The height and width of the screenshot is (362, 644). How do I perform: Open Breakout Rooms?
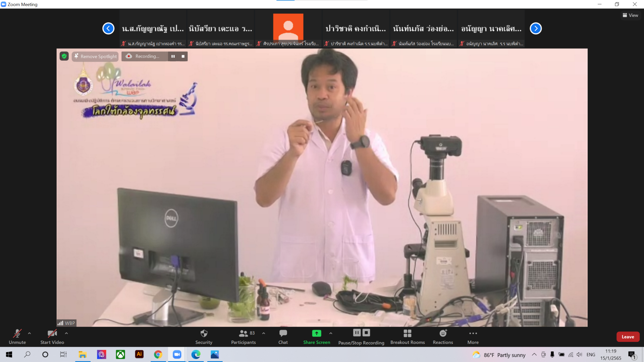(x=407, y=337)
